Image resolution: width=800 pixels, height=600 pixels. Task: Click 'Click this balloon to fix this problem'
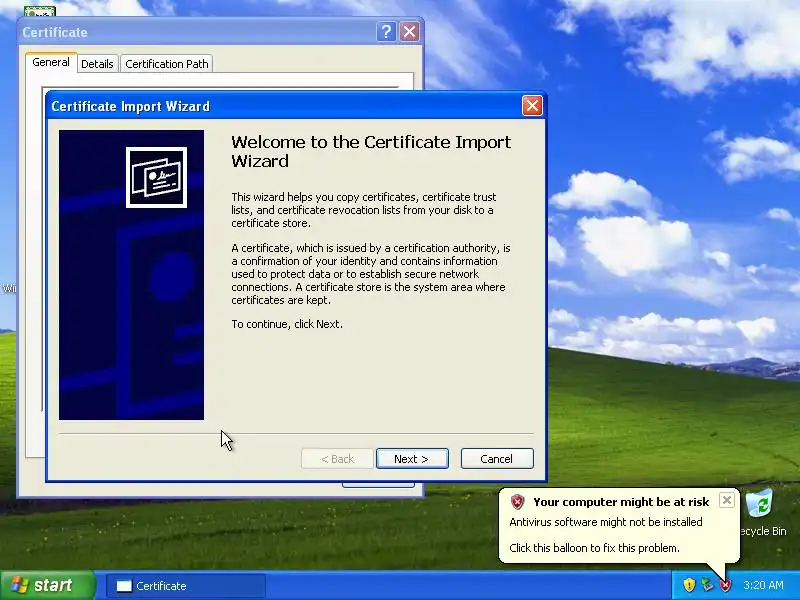594,548
